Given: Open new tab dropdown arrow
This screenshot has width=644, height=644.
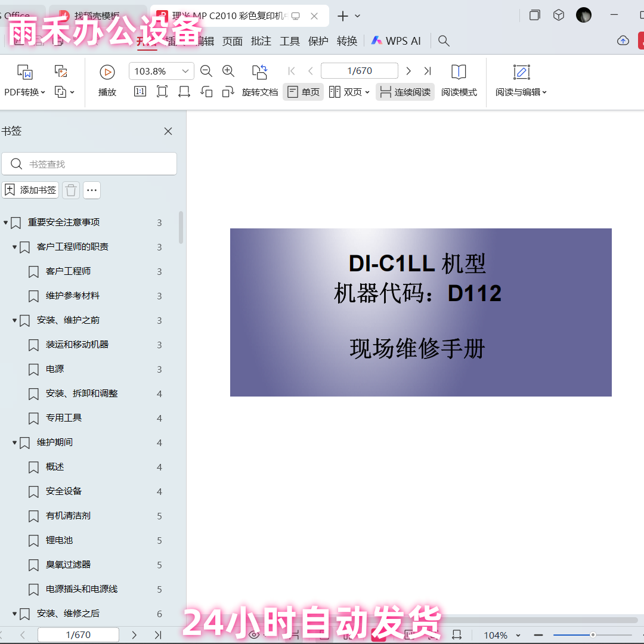Looking at the screenshot, I should pos(357,16).
